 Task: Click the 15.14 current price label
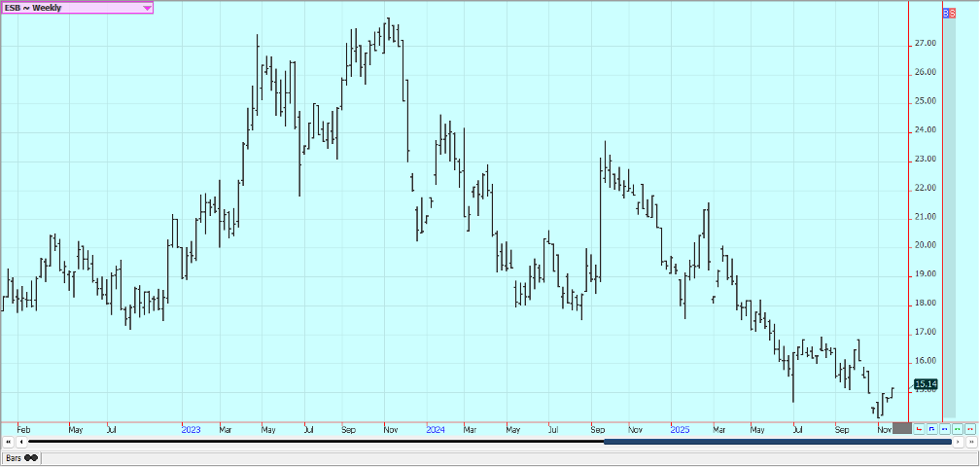(925, 384)
